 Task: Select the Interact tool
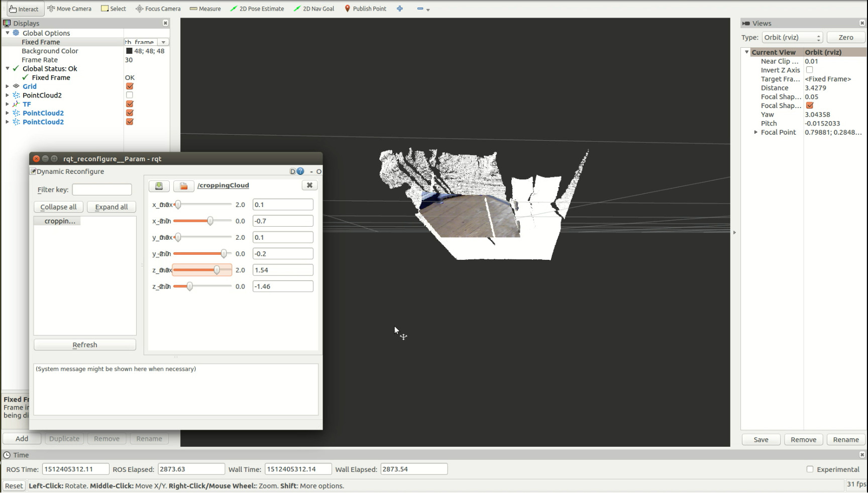coord(24,9)
